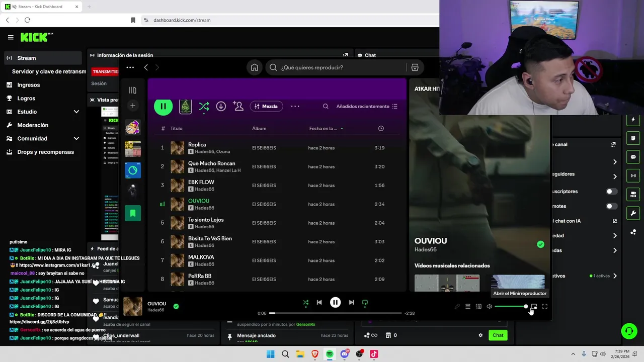Open Añadidos recientemente sort menu
644x362 pixels.
pos(367,106)
